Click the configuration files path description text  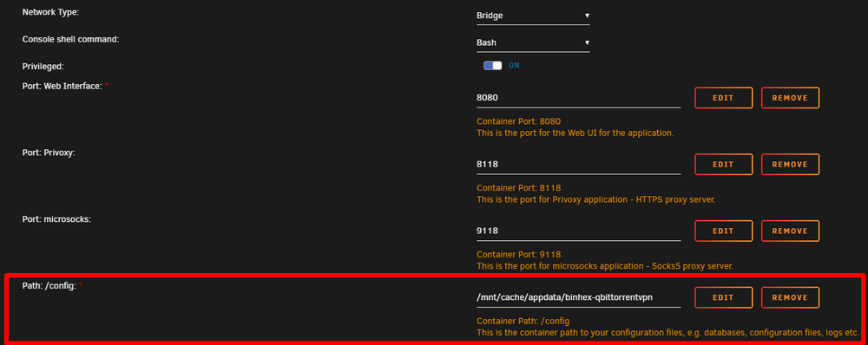[x=667, y=333]
